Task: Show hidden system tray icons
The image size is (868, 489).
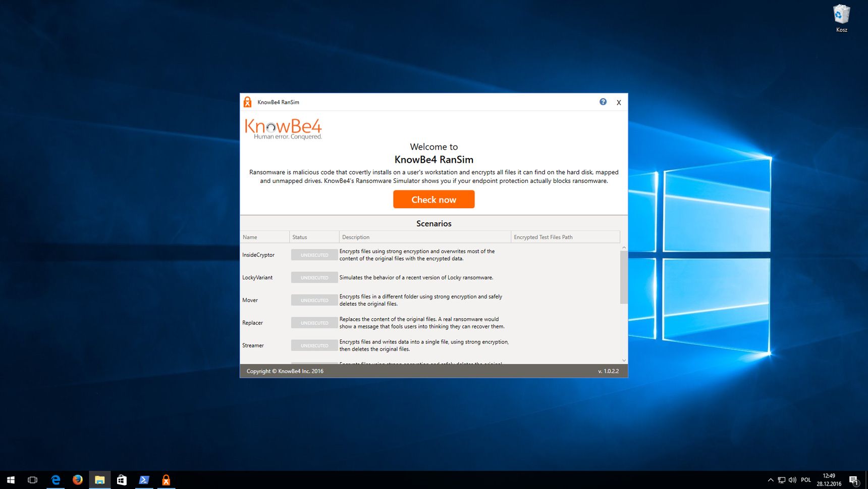Action: 771,480
